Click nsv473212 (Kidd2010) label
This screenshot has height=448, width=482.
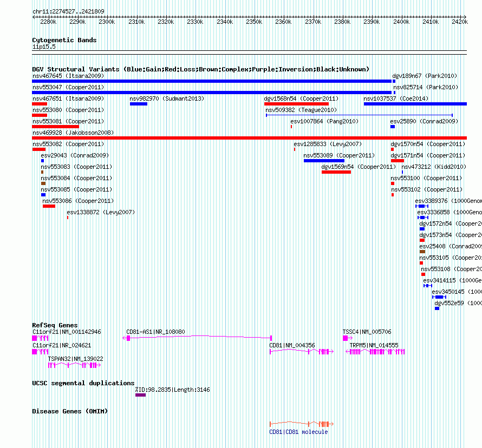click(x=434, y=167)
